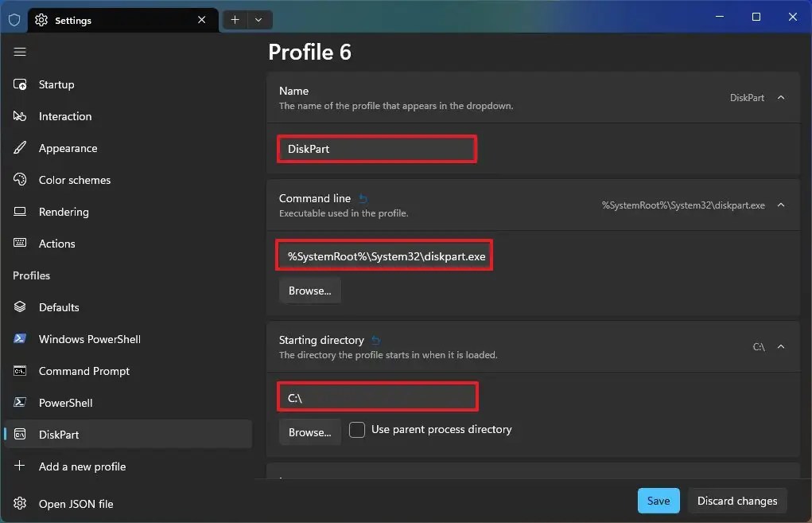
Task: Collapse the Name setting section
Action: coord(780,97)
